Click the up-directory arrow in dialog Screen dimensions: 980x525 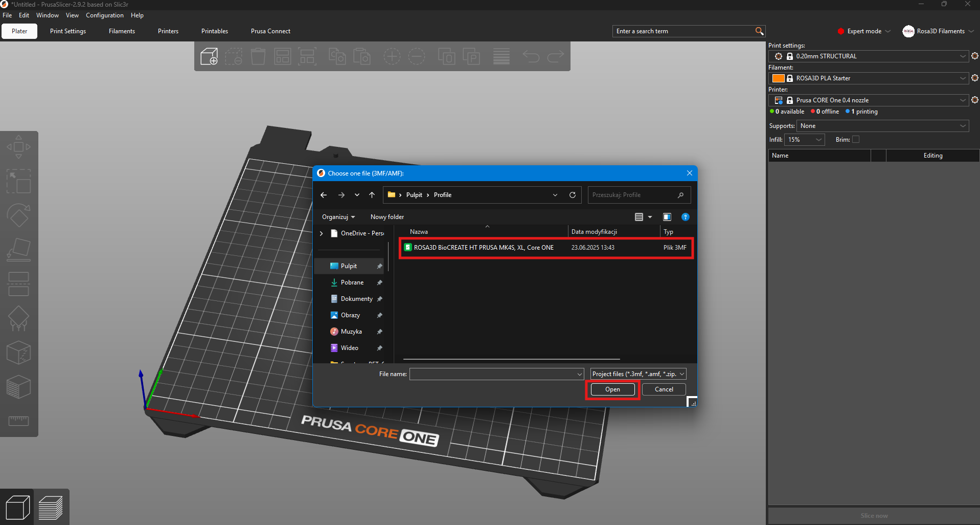372,195
